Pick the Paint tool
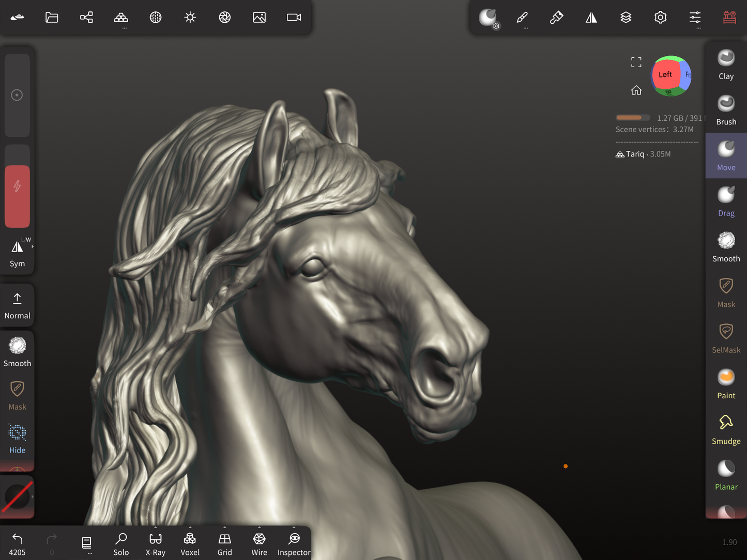Image resolution: width=747 pixels, height=560 pixels. (726, 384)
